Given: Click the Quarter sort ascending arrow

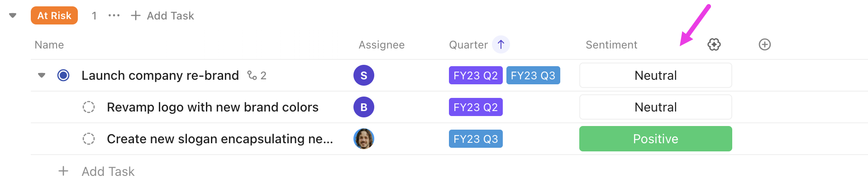Looking at the screenshot, I should pyautogui.click(x=501, y=44).
